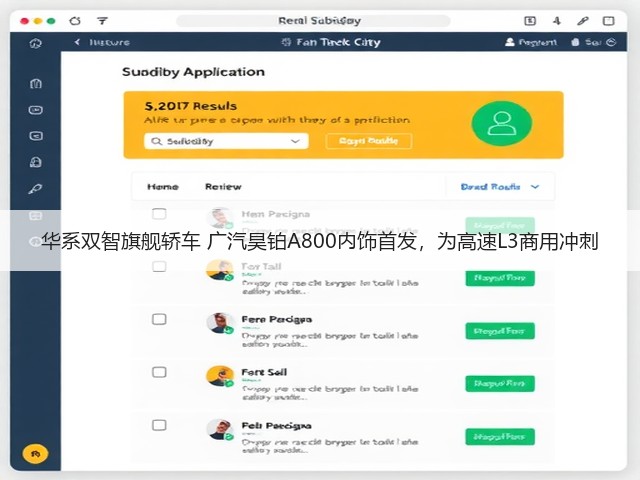Click the outlined button in the yellow banner
The image size is (640, 480).
tap(369, 141)
